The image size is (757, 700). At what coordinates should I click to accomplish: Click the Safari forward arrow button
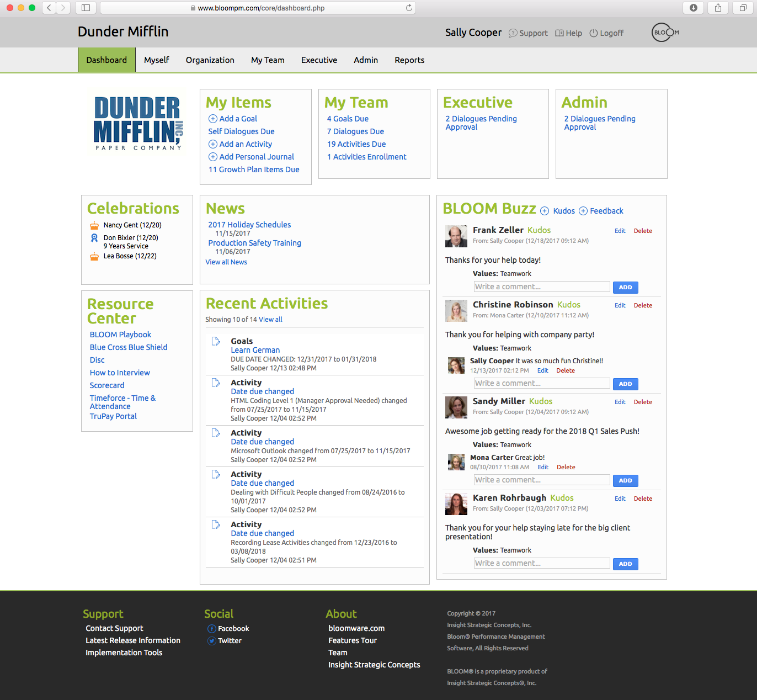coord(63,8)
